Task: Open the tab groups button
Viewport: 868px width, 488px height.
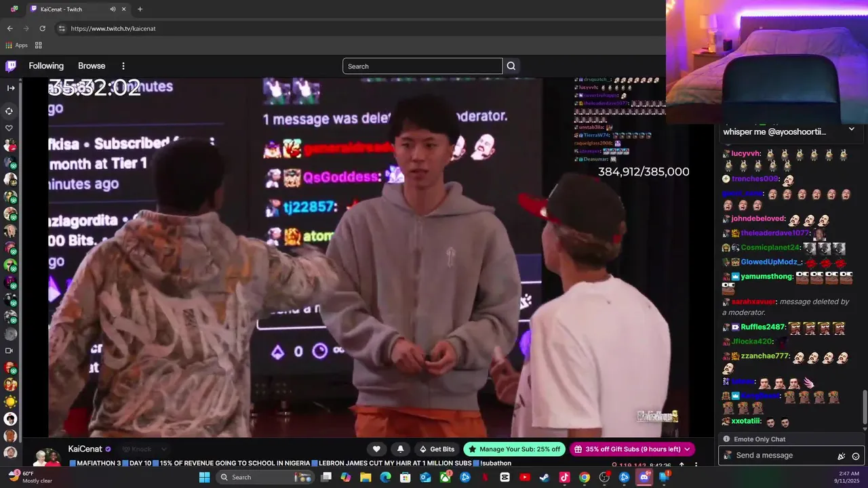Action: [x=14, y=9]
